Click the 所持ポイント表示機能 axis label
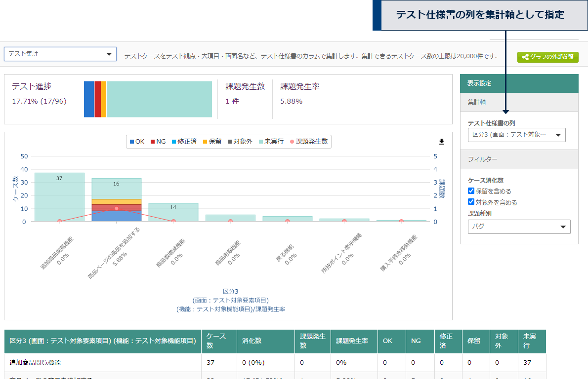The width and height of the screenshot is (588, 379). tap(341, 253)
